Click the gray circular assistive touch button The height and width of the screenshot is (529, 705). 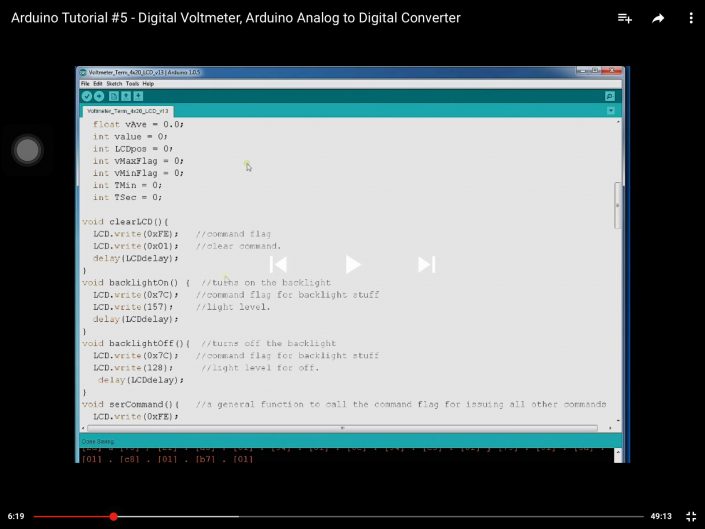click(x=27, y=150)
